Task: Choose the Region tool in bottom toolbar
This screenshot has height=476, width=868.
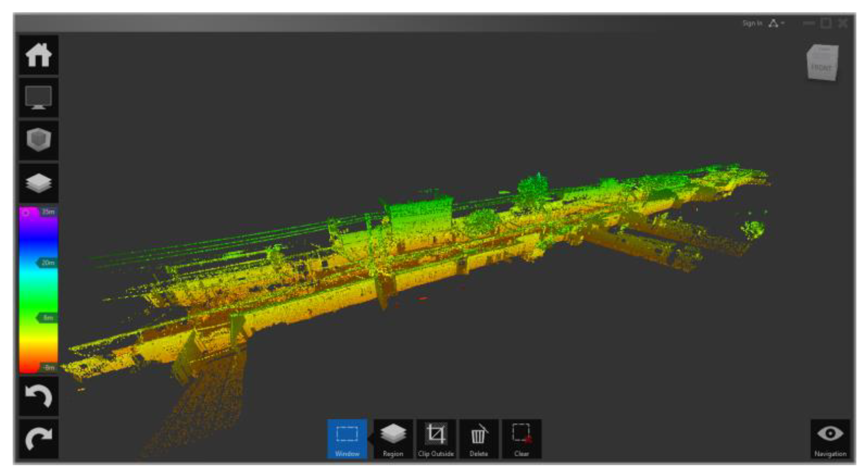Action: 393,439
